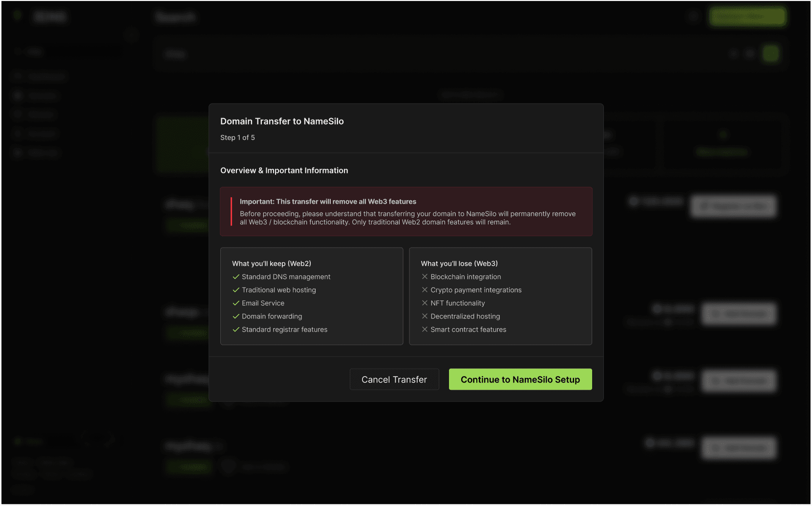This screenshot has width=812, height=506.
Task: Select the checkmark before Email Service
Action: [x=236, y=303]
